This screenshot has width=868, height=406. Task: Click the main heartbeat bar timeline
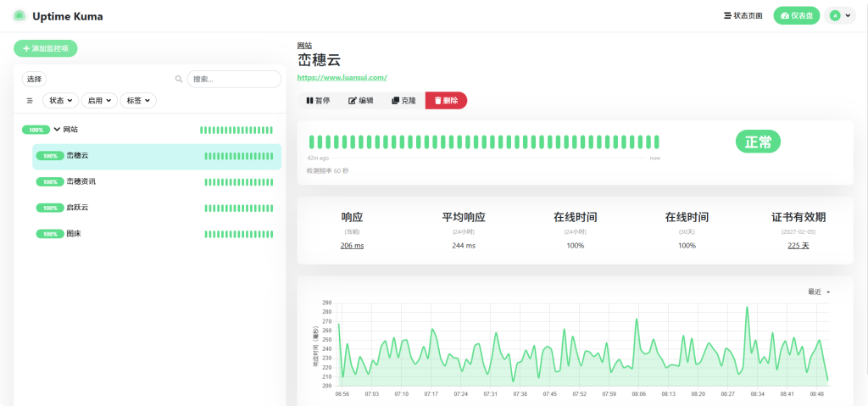[484, 142]
